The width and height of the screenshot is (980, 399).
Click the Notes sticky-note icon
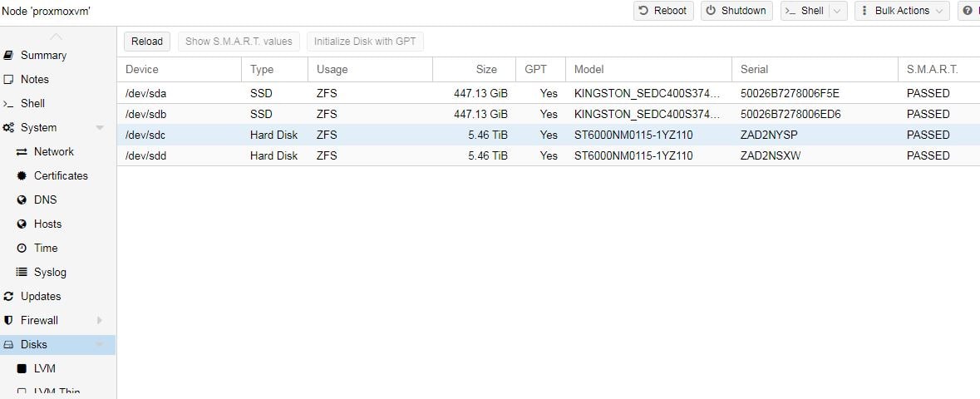click(x=8, y=80)
